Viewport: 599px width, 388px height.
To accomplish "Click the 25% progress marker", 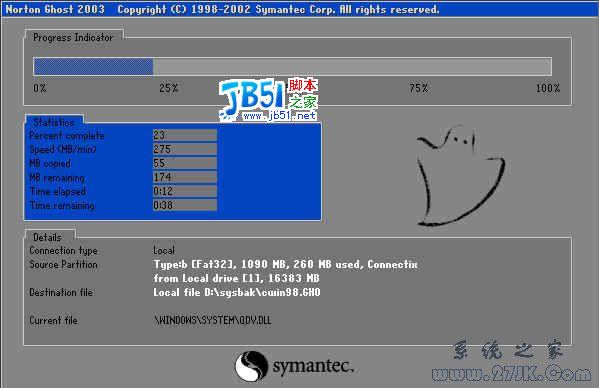I will (x=168, y=88).
